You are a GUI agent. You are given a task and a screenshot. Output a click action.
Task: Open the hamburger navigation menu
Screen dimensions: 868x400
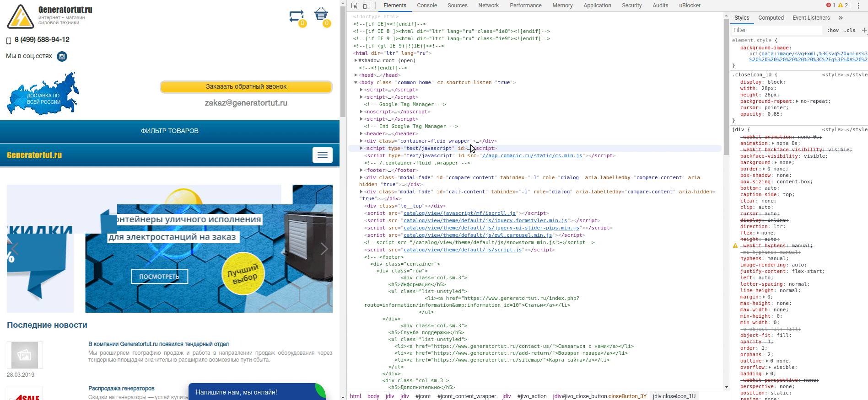click(322, 155)
